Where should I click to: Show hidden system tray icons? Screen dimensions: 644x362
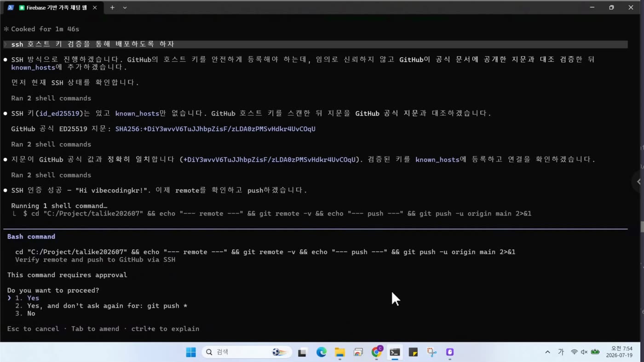point(547,352)
